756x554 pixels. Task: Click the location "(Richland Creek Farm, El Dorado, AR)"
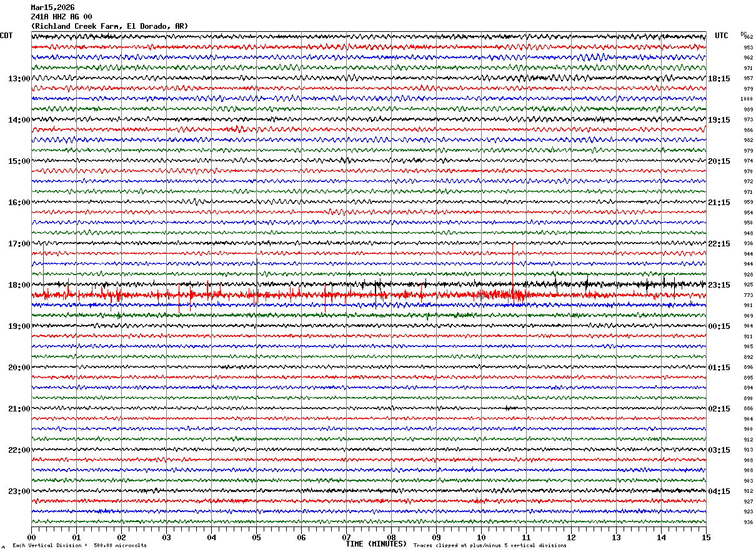[x=109, y=26]
